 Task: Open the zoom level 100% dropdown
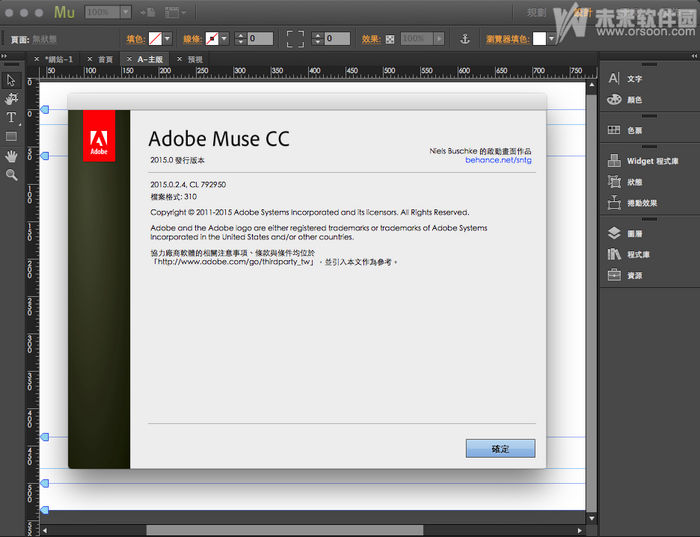[x=126, y=12]
